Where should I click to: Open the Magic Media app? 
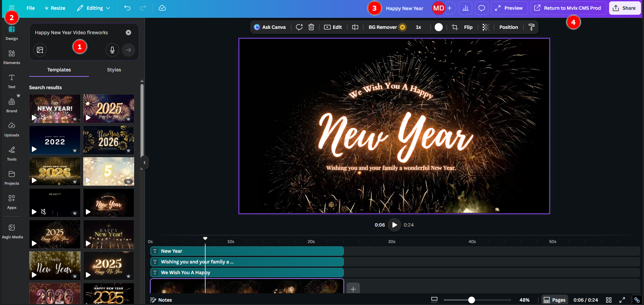point(12,231)
